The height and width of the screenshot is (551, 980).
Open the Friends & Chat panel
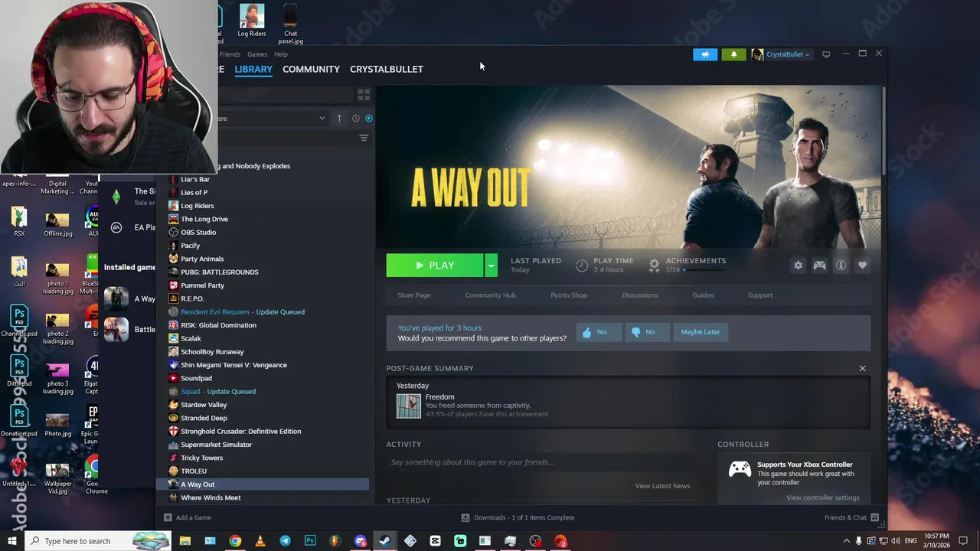[x=851, y=518]
